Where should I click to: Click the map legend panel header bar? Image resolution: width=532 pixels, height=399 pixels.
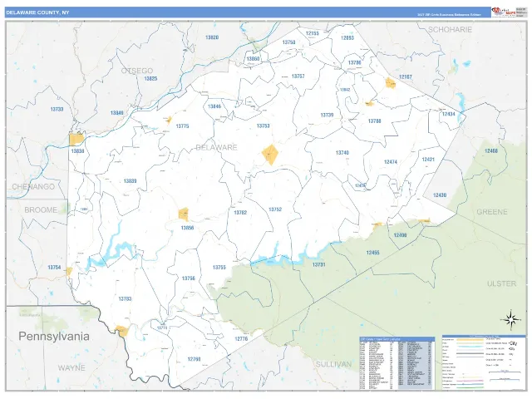coord(484,336)
